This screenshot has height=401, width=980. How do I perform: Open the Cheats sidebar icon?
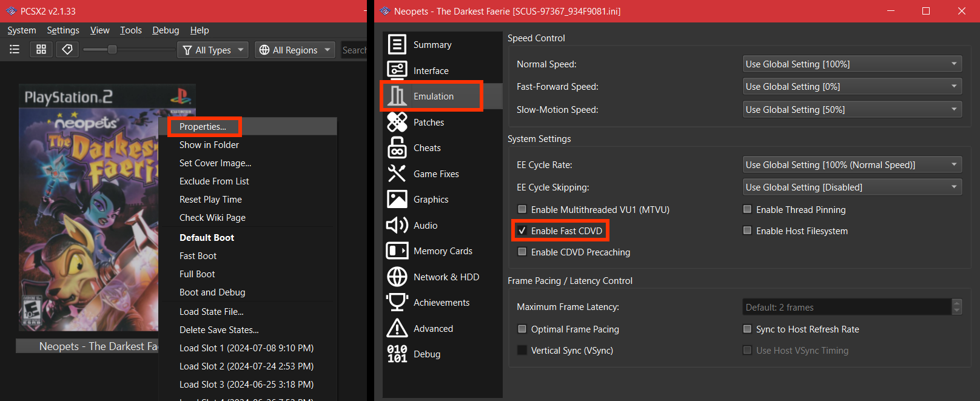coord(397,147)
